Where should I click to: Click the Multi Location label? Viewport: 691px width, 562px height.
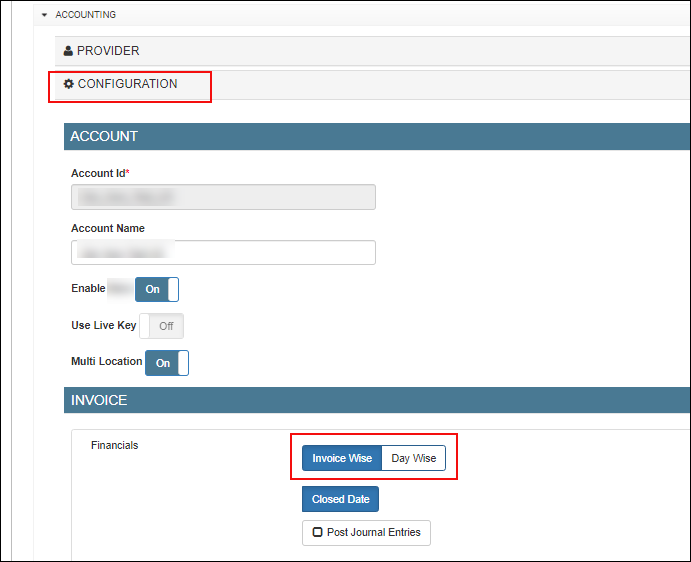[x=107, y=361]
